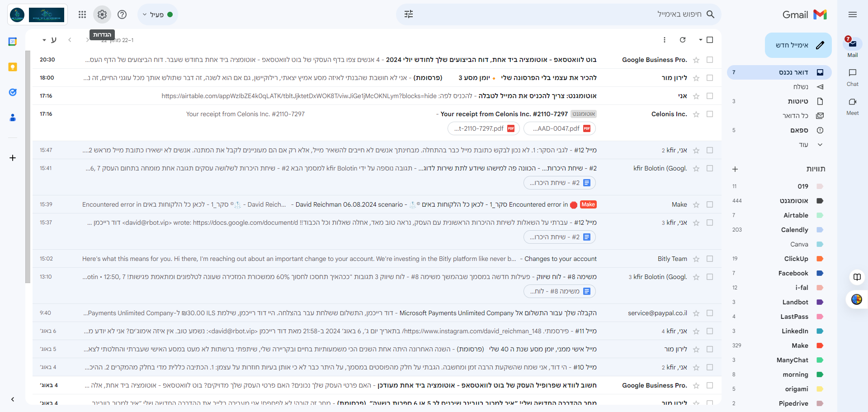868x412 pixels.
Task: Compose a new email
Action: (x=798, y=45)
